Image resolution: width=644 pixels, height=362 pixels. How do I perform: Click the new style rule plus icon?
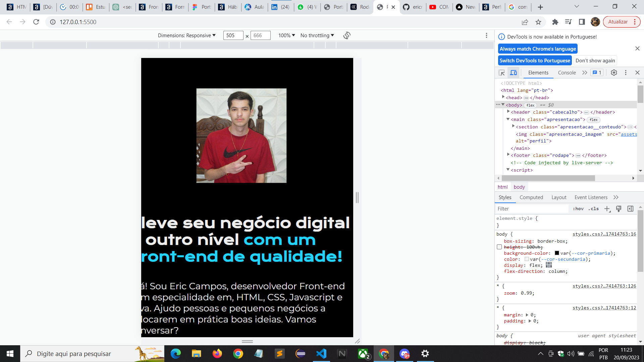pyautogui.click(x=607, y=208)
